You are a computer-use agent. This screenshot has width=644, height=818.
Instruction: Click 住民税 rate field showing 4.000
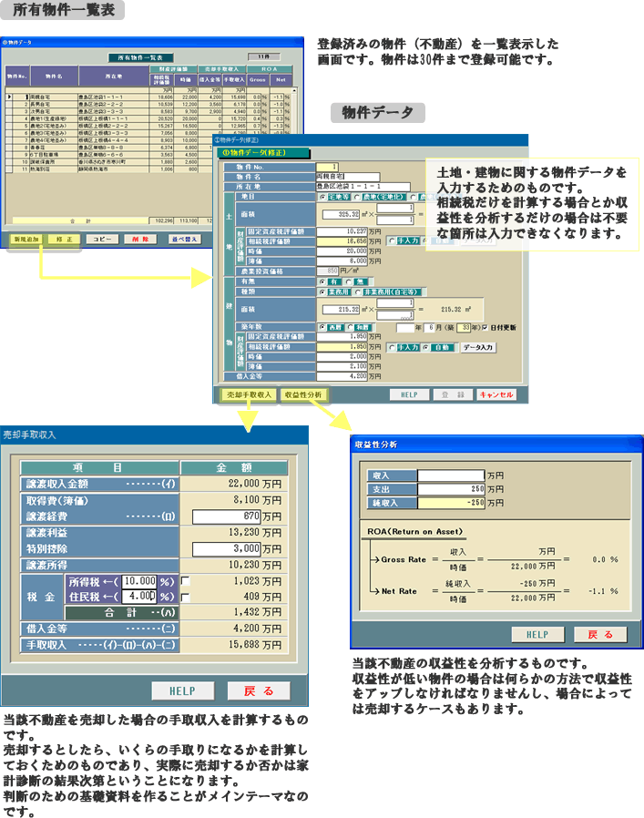pyautogui.click(x=139, y=597)
